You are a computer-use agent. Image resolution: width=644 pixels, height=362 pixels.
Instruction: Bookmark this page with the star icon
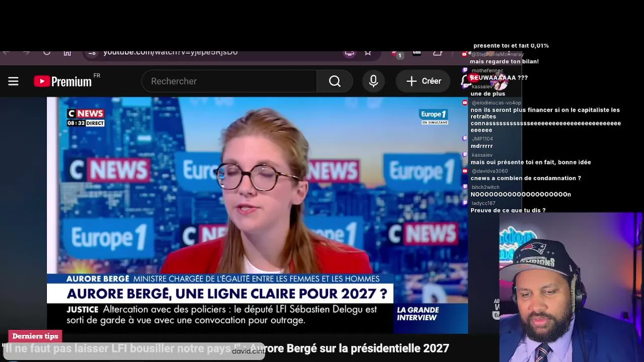pos(368,52)
